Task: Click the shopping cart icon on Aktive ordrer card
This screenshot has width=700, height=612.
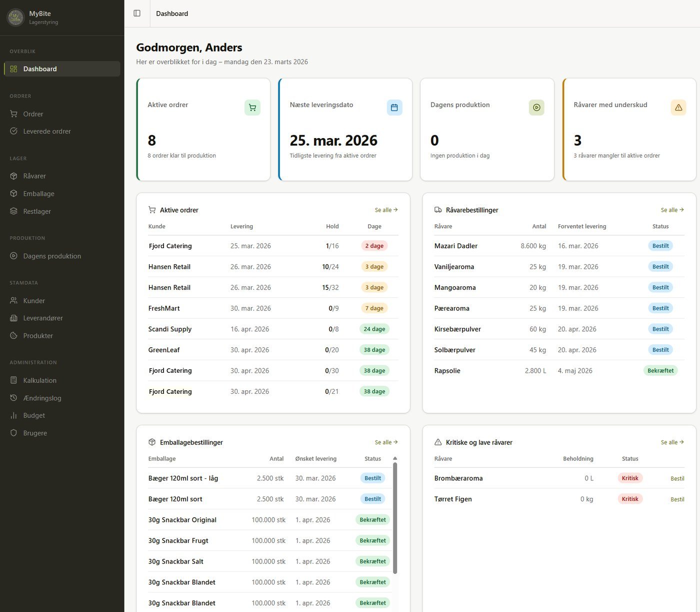Action: [x=252, y=108]
